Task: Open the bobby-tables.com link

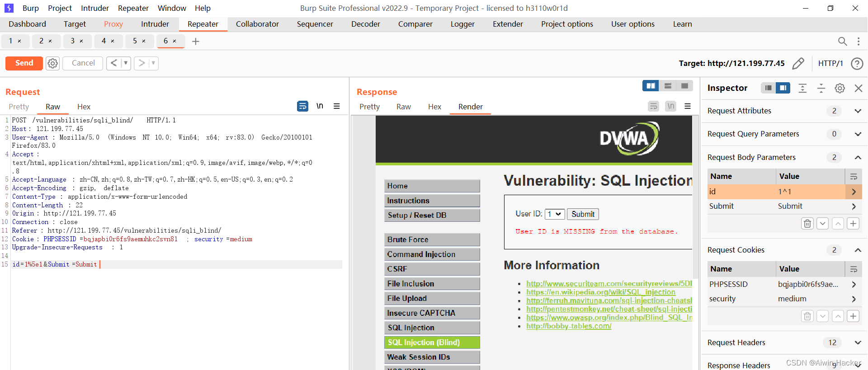Action: click(569, 326)
